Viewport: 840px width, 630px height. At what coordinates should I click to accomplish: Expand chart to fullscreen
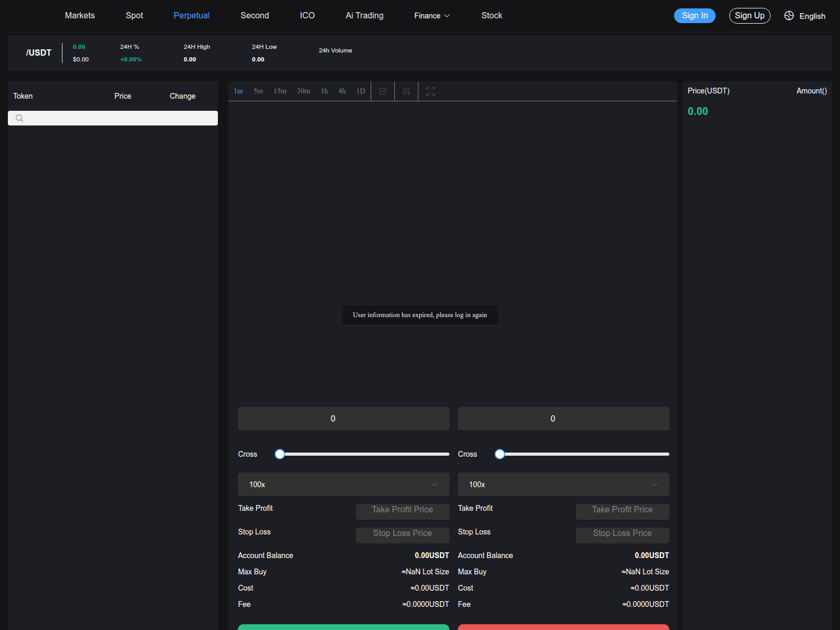coord(430,91)
